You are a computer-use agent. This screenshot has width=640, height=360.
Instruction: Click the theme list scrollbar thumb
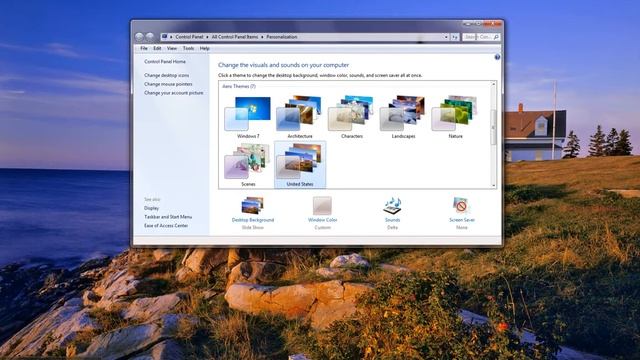pos(493,127)
